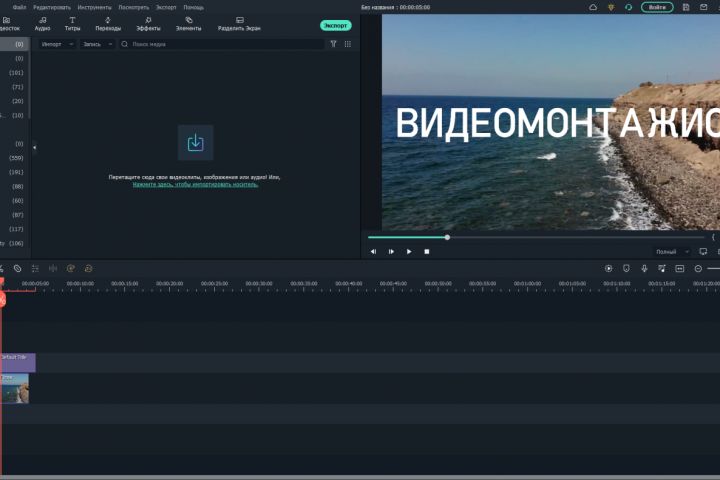Click the green Экспорт button
The height and width of the screenshot is (480, 720).
click(x=336, y=25)
